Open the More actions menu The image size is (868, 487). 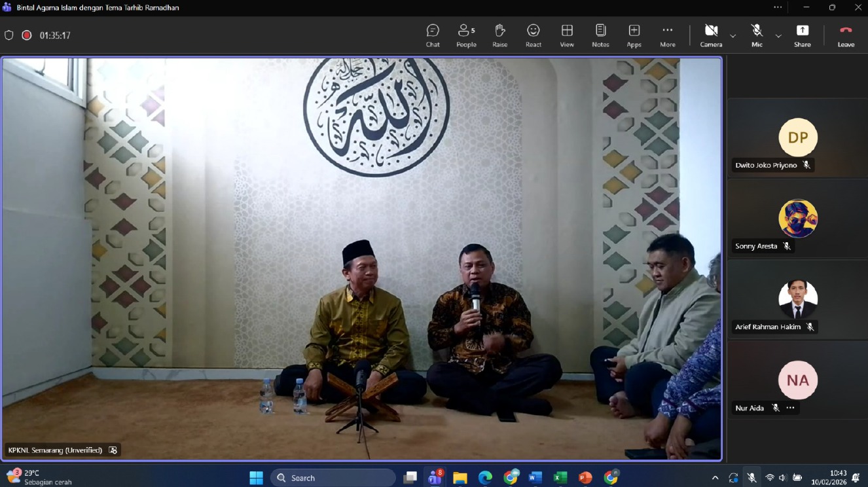(667, 35)
